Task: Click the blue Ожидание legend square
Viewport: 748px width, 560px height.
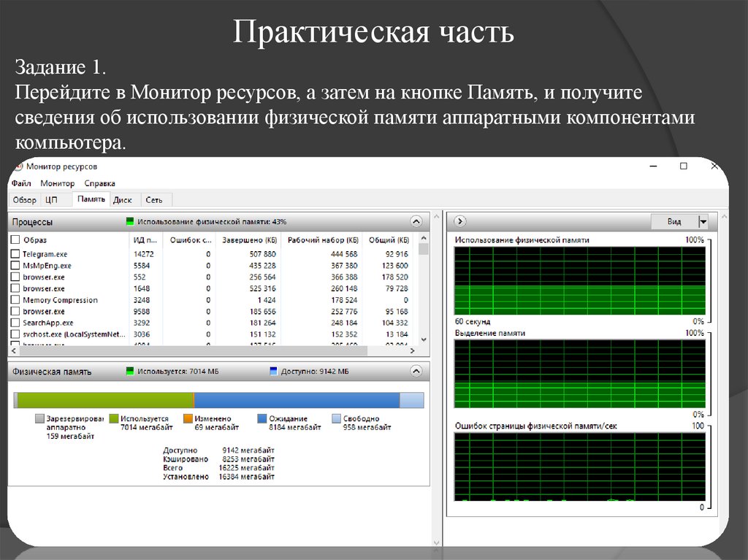Action: point(261,418)
